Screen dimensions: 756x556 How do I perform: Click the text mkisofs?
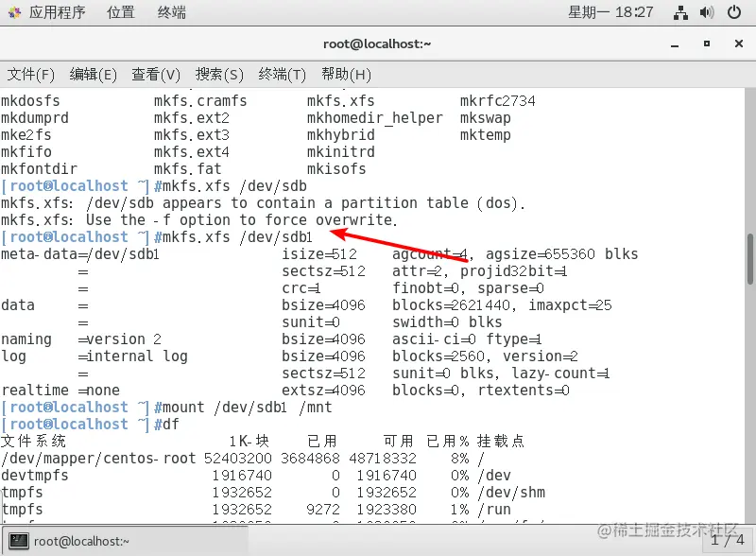tap(336, 169)
